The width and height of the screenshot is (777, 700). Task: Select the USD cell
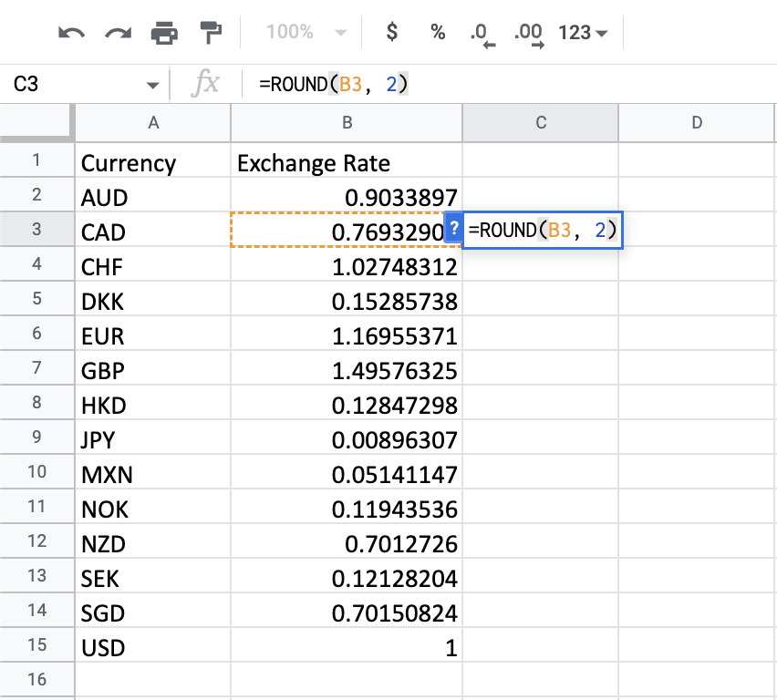tap(153, 645)
